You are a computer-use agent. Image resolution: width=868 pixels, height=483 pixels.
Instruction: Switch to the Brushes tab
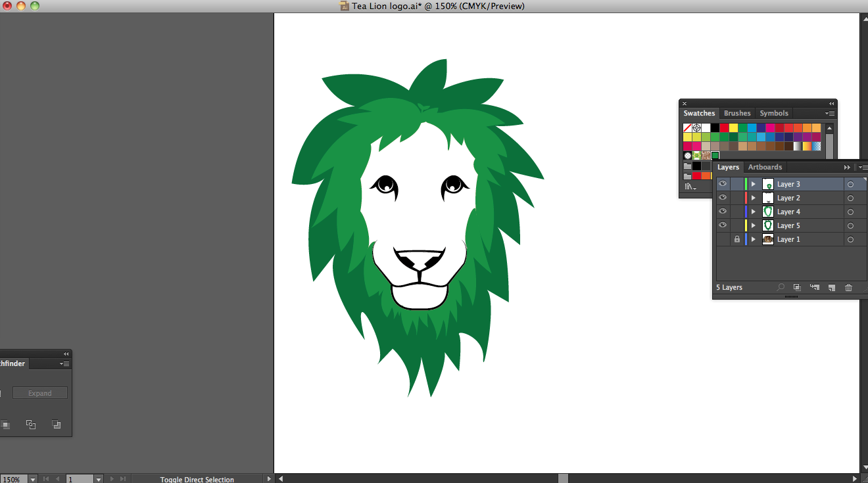[737, 113]
